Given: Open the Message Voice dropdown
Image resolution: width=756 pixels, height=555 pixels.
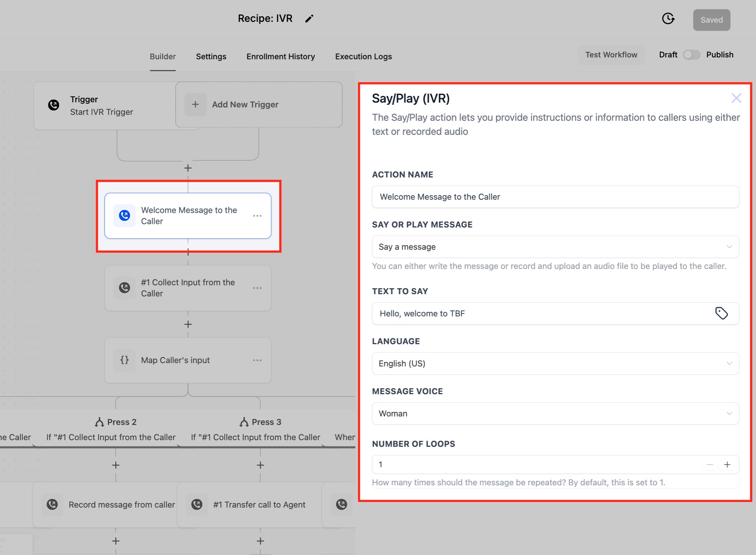Looking at the screenshot, I should [x=555, y=413].
